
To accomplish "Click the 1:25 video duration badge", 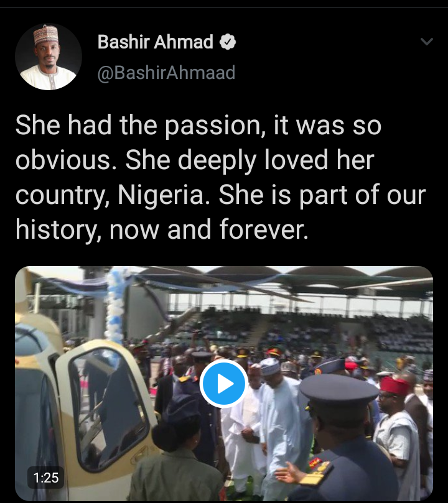I will (x=47, y=478).
